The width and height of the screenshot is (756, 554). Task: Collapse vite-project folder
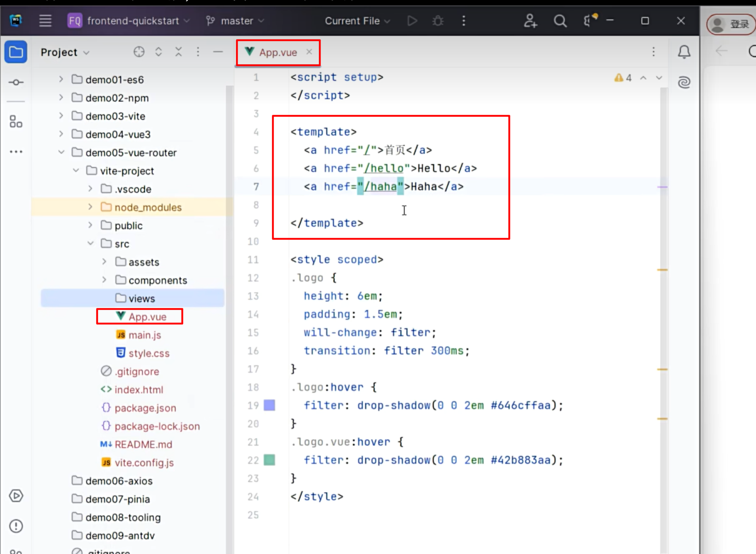76,170
